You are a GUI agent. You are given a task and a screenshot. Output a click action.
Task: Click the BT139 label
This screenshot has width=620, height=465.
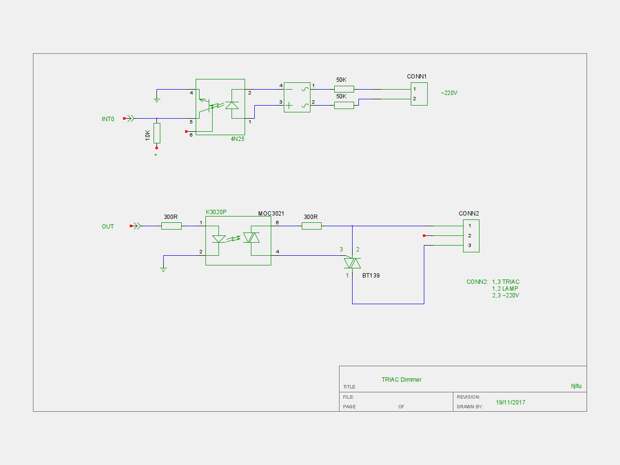point(371,275)
